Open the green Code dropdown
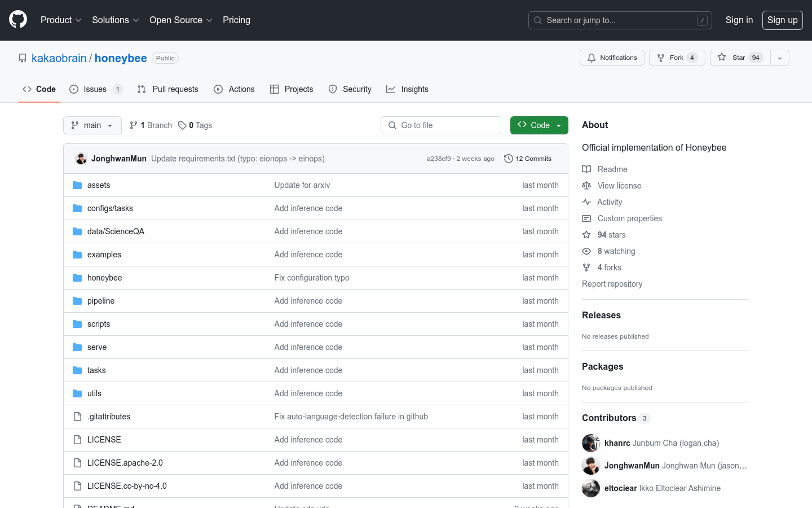Screen dimensions: 812x508 (x=539, y=125)
